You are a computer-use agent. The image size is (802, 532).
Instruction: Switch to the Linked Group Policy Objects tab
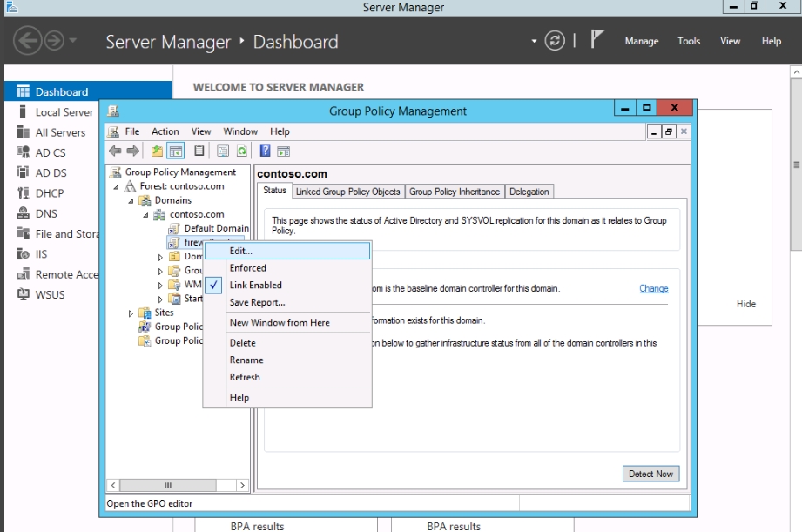point(347,192)
